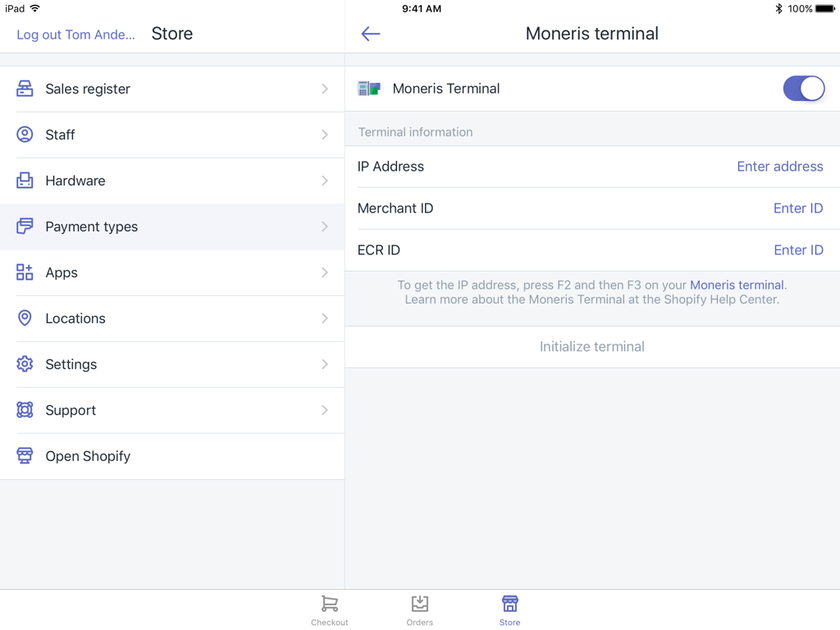
Task: Go back using the left arrow
Action: pos(370,34)
